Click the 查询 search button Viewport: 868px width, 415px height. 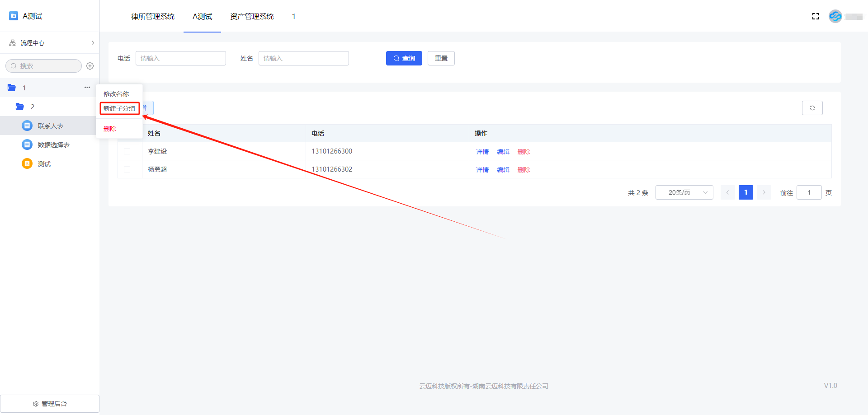pos(404,58)
